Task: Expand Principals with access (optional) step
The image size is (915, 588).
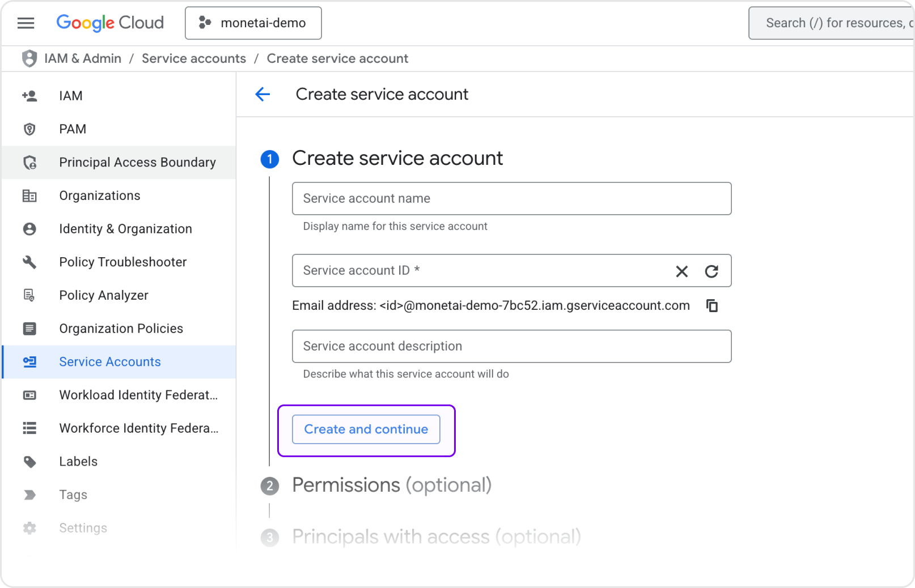Action: (x=437, y=536)
